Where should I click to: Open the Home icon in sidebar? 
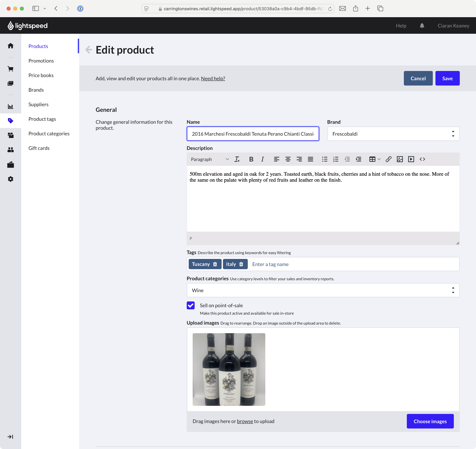[x=11, y=46]
